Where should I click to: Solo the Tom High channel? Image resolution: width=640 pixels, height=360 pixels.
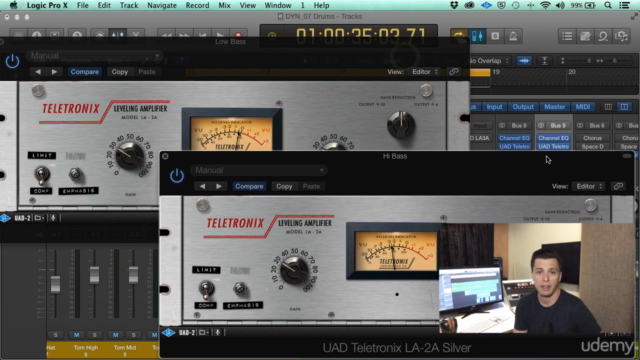point(95,335)
